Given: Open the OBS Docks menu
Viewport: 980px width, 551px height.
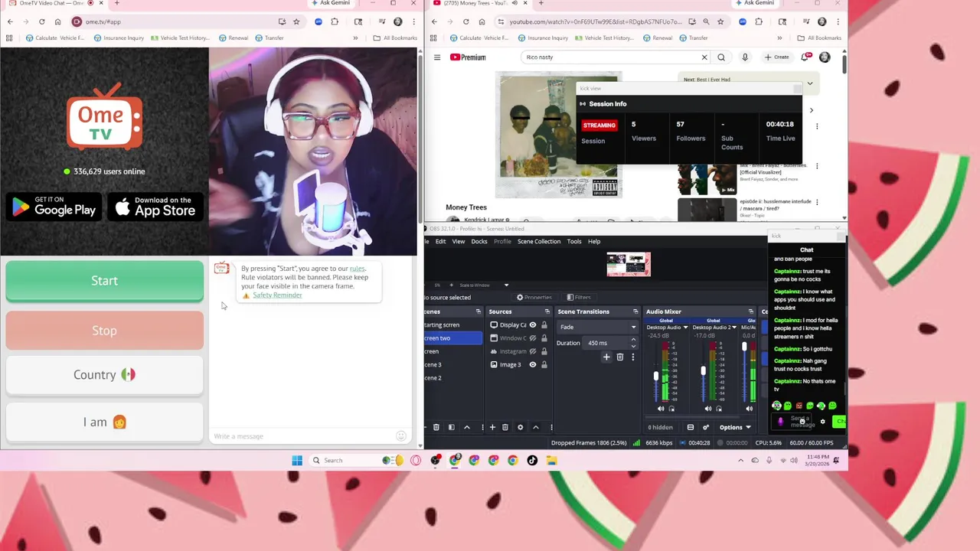Looking at the screenshot, I should pos(479,242).
